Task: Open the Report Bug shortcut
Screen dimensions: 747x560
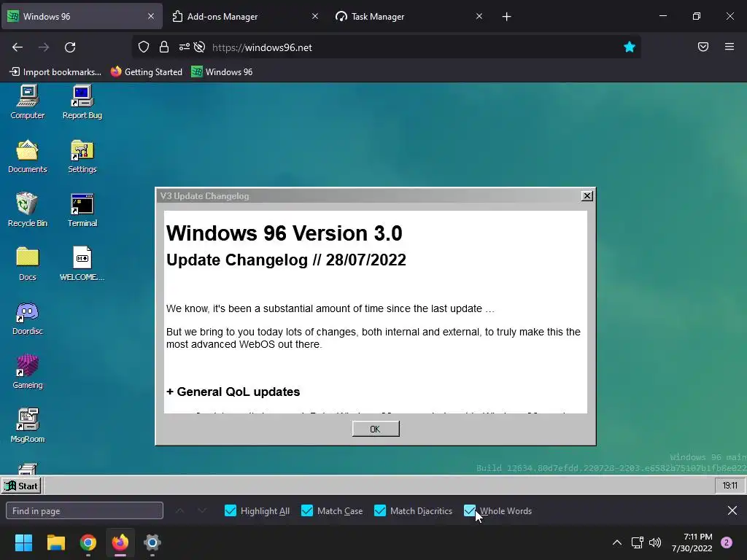Action: click(x=82, y=102)
